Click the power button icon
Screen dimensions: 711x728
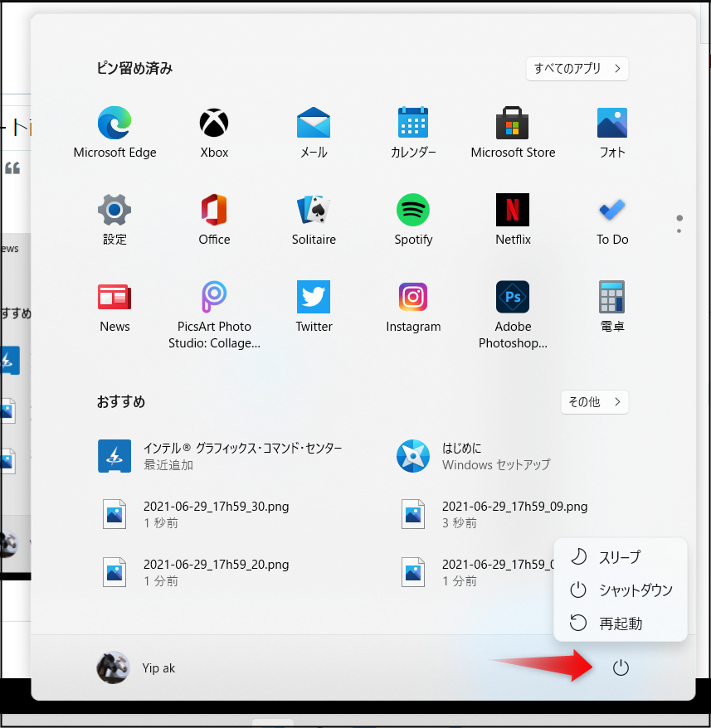point(621,667)
